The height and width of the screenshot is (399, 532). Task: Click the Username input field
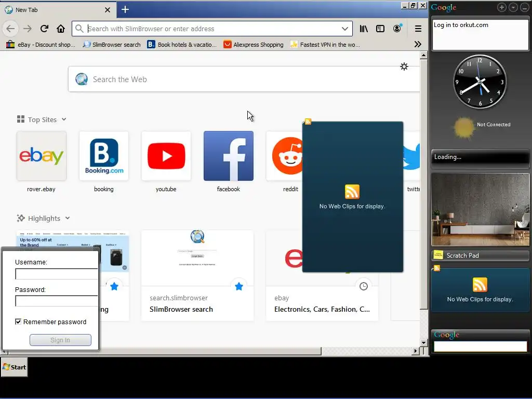(56, 274)
